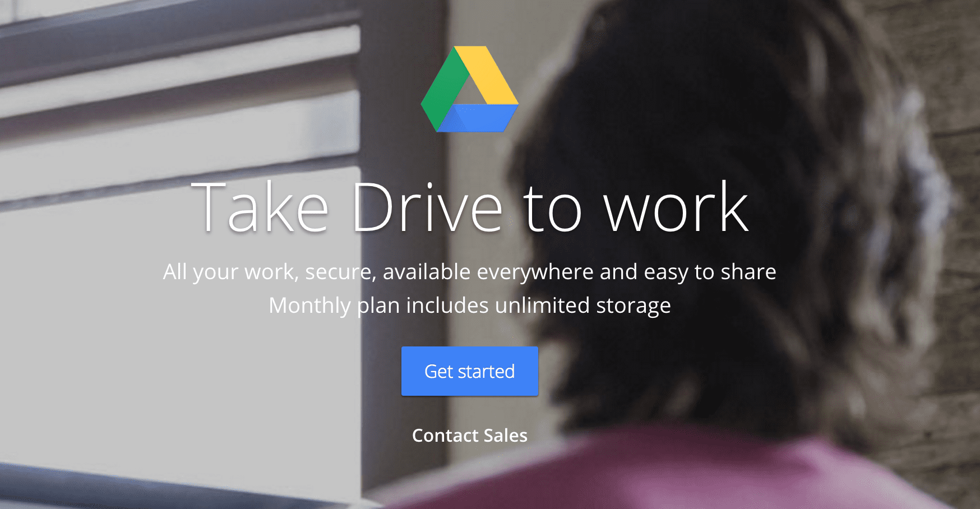The height and width of the screenshot is (509, 980).
Task: Click the "Take Drive to work" headline
Action: (x=470, y=206)
